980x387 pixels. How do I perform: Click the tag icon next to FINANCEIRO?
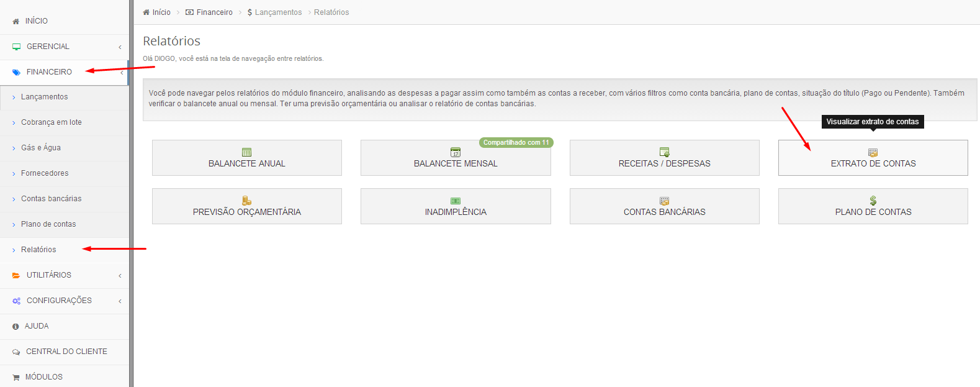click(x=16, y=72)
